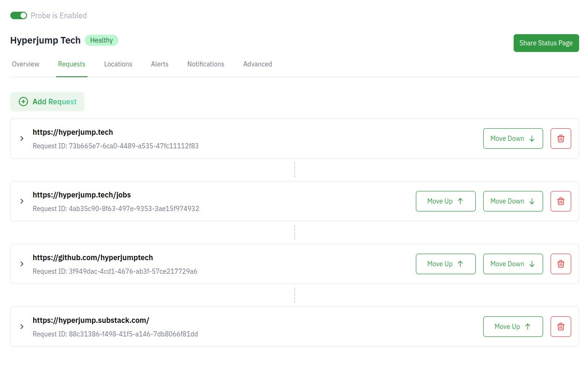Click the plus icon on Add Request
This screenshot has height=372, width=588.
click(23, 102)
